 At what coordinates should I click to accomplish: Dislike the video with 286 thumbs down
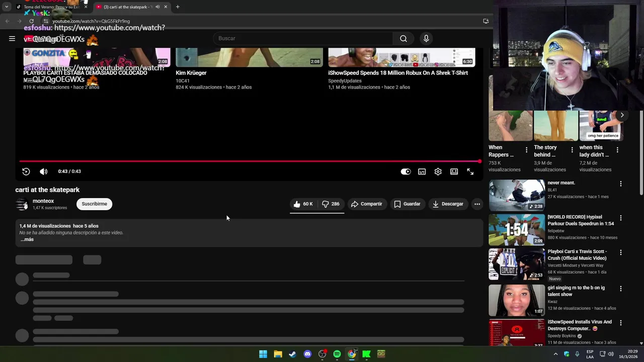click(x=331, y=204)
